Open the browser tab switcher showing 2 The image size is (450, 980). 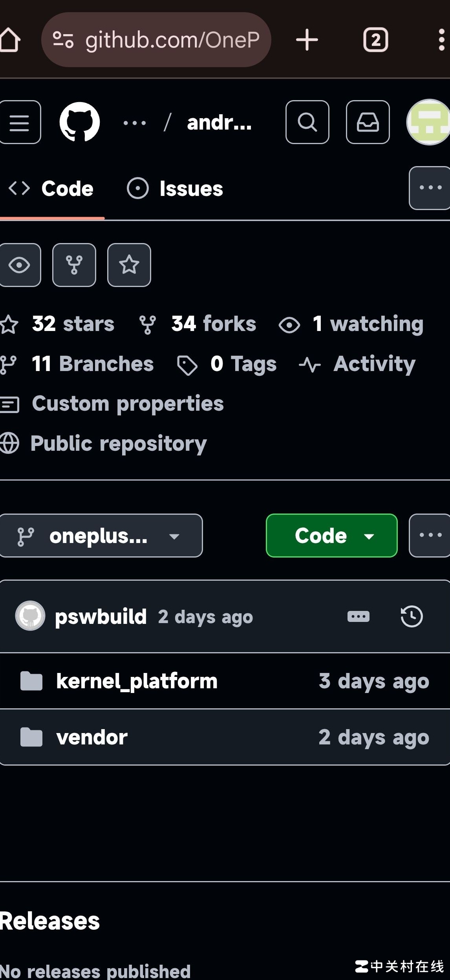coord(376,40)
